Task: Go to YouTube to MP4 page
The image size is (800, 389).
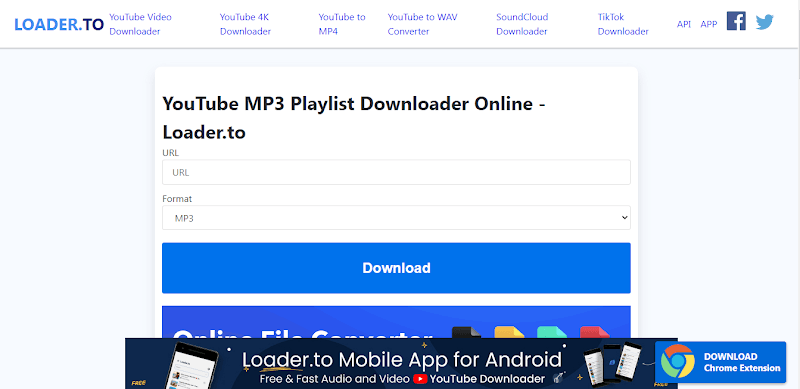Action: pyautogui.click(x=342, y=24)
